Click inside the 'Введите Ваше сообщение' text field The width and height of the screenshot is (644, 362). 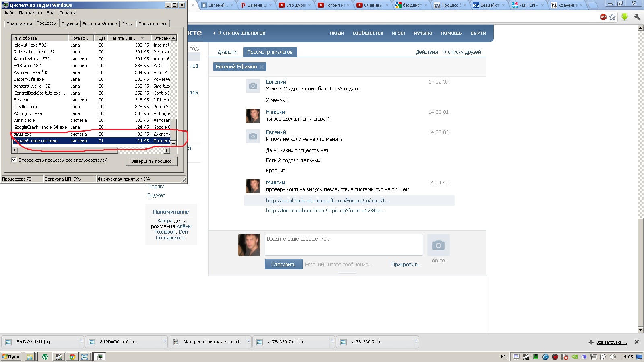pos(344,245)
